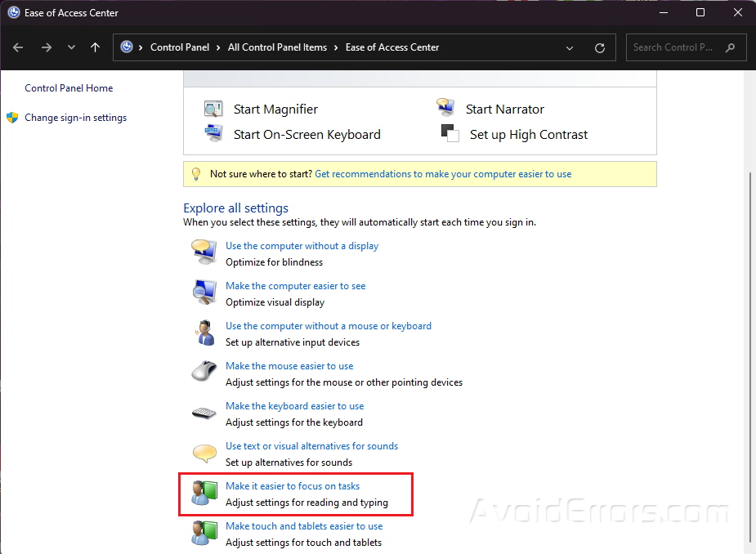Click the Magnifier icon beside Start Magnifier
Screen dimensions: 756x554
(x=213, y=109)
